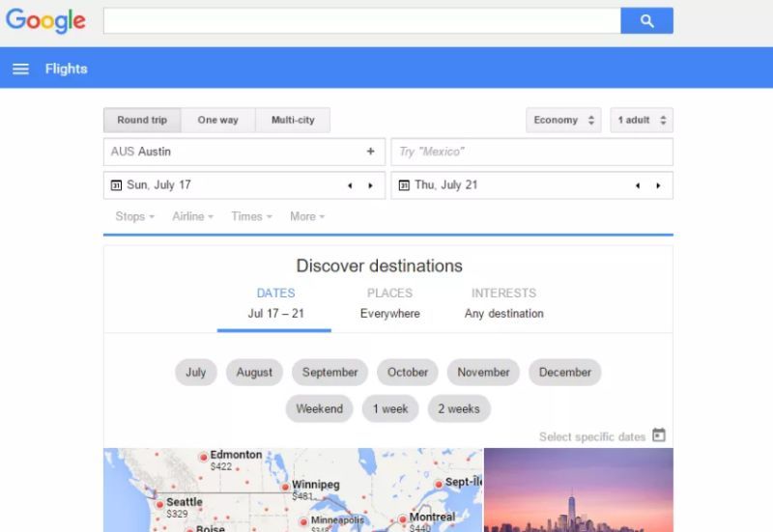
Task: Choose the December month chip
Action: (565, 373)
